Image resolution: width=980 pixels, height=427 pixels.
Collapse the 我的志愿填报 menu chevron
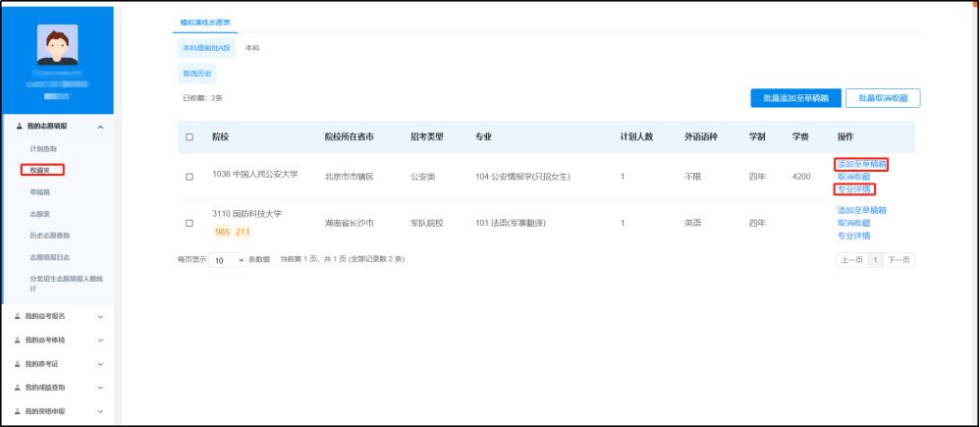[99, 129]
